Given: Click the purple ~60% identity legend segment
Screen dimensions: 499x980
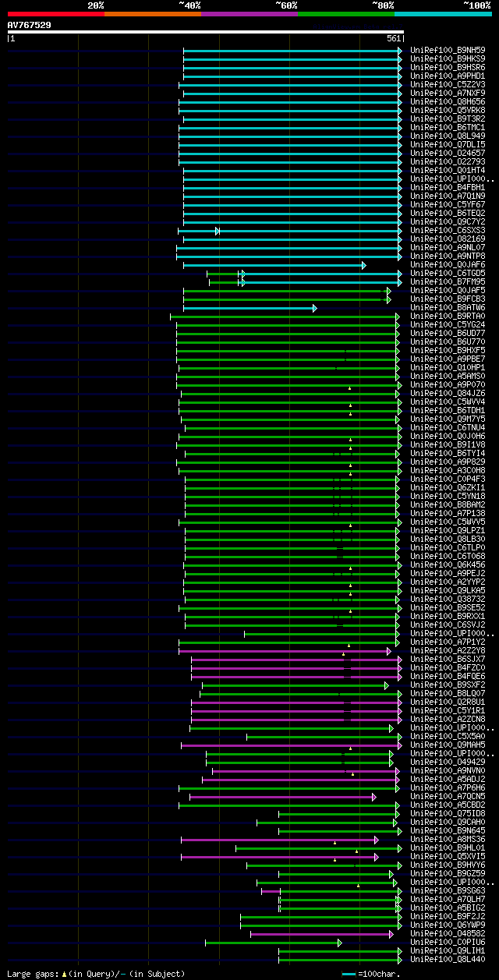Looking at the screenshot, I should click(x=249, y=13).
